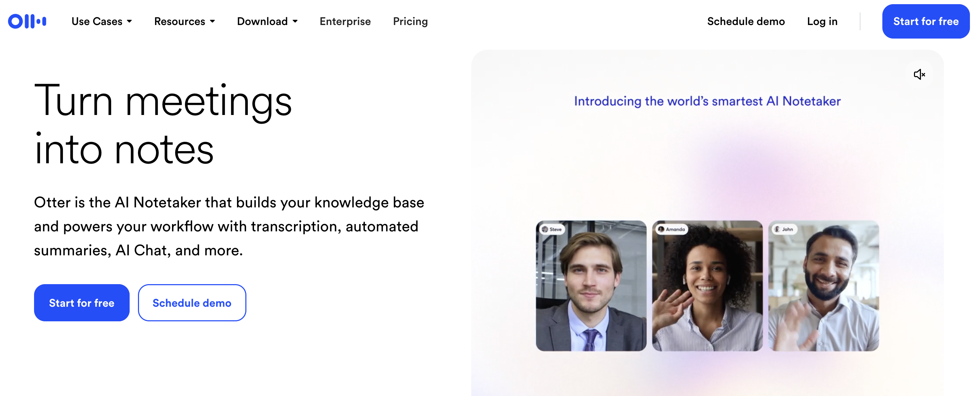
Task: Expand the Download dropdown menu
Action: tap(267, 21)
